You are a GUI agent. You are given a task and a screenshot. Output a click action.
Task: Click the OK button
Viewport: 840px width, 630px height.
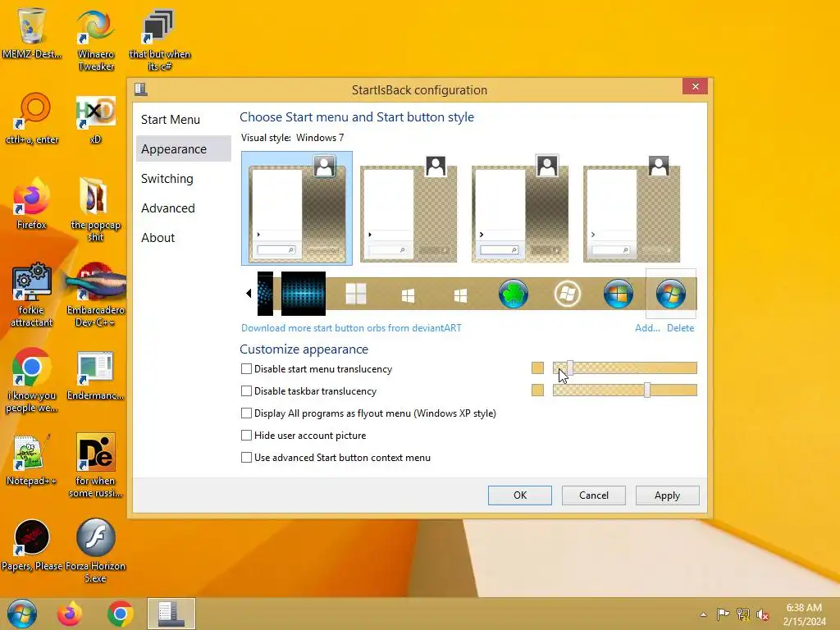tap(519, 495)
